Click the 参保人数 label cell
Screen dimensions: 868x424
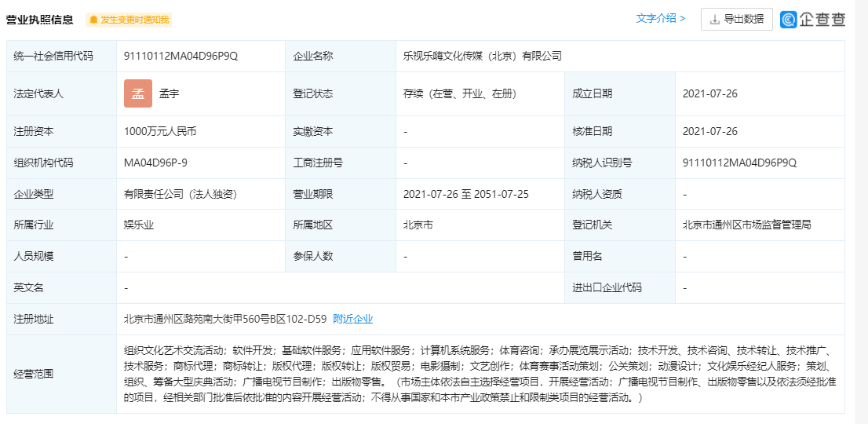click(x=341, y=256)
